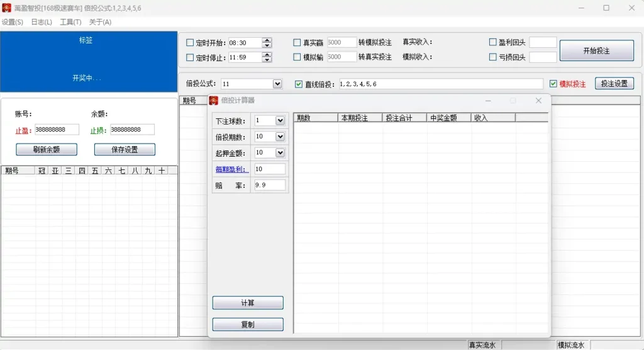
Task: Open the 每期盈利 link
Action: coord(231,169)
